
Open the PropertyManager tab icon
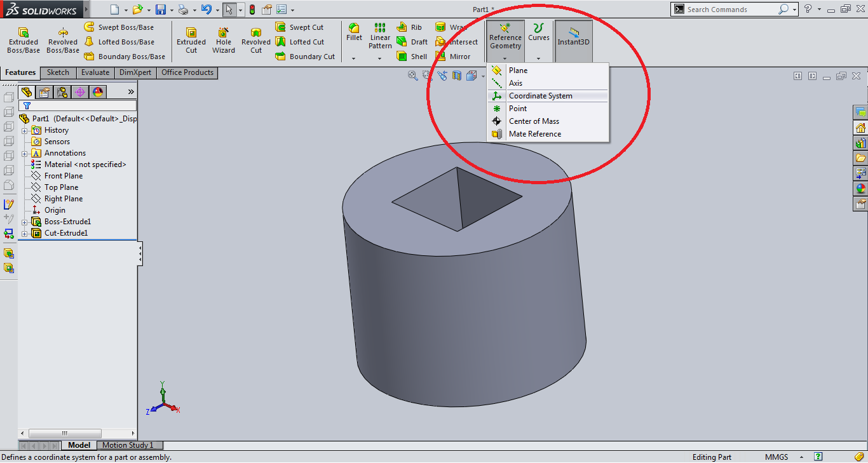(44, 92)
